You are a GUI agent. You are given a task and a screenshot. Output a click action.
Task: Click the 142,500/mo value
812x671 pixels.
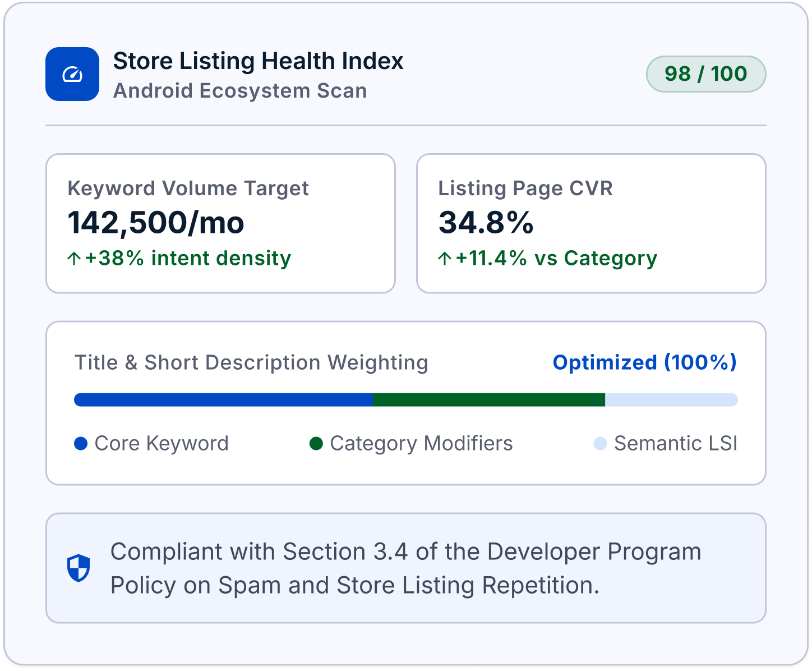156,223
